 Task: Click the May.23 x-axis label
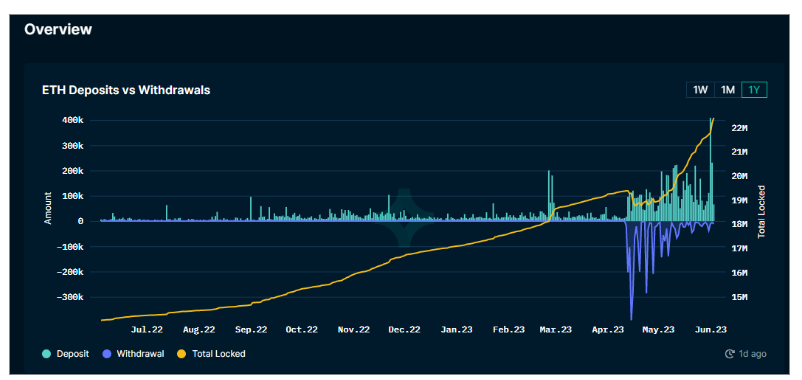pyautogui.click(x=658, y=330)
